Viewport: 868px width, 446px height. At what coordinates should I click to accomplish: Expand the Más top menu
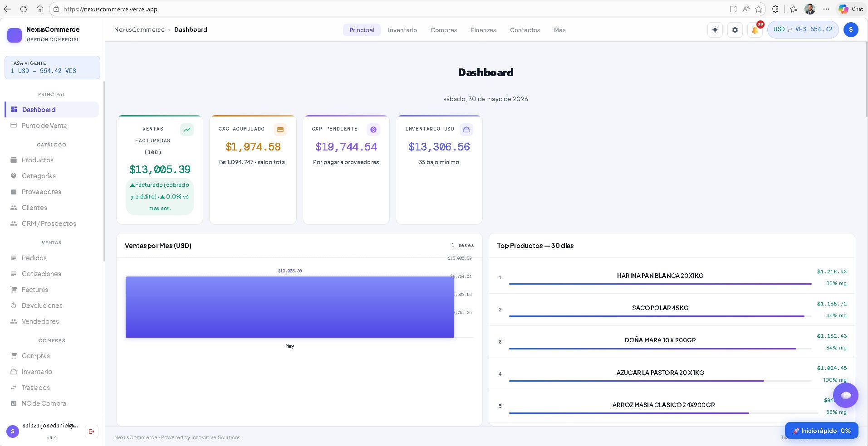pos(559,30)
